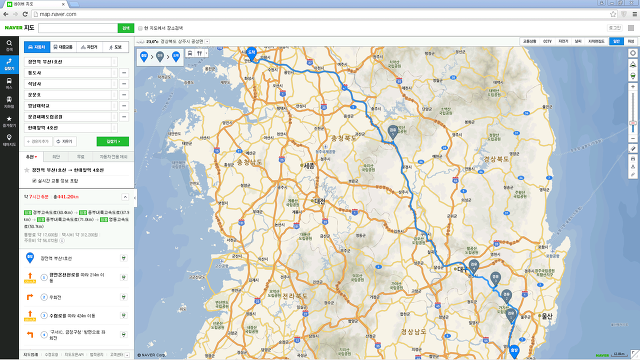Click the bus overlay icon on map toolbar
The height and width of the screenshot is (360, 640).
pyautogui.click(x=190, y=53)
